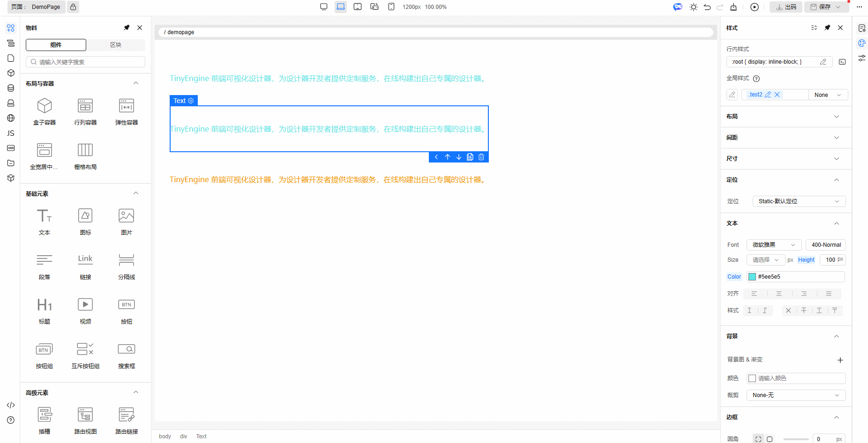Toggle light/dark theme sun icon
The width and height of the screenshot is (868, 443).
point(694,7)
